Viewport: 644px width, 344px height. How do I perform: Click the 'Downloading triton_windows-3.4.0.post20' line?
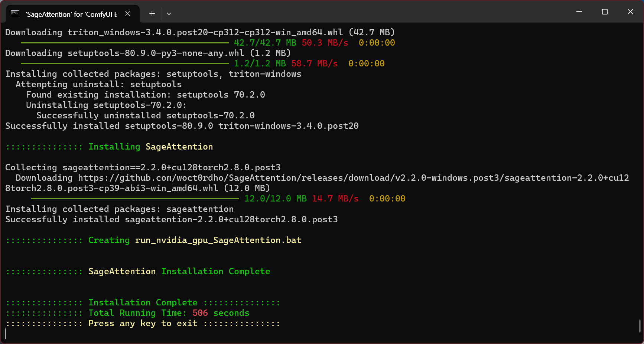coord(200,32)
